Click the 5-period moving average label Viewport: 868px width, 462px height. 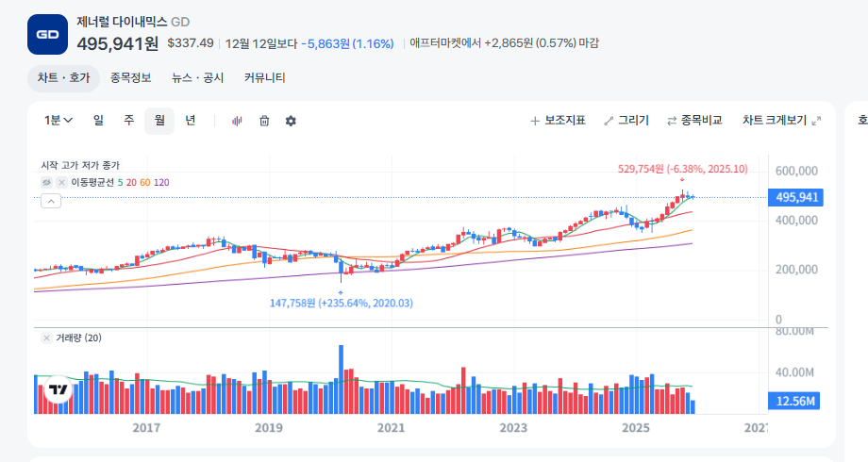click(120, 183)
